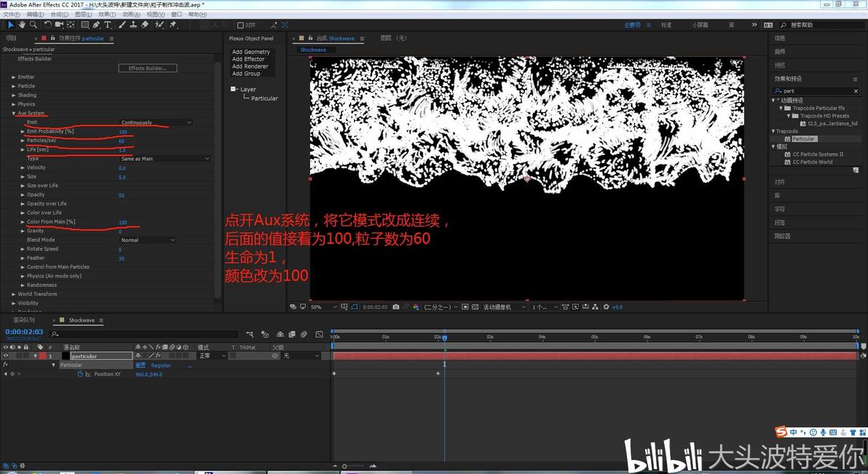The width and height of the screenshot is (868, 474).
Task: Collapse the Aux System group
Action: (14, 113)
